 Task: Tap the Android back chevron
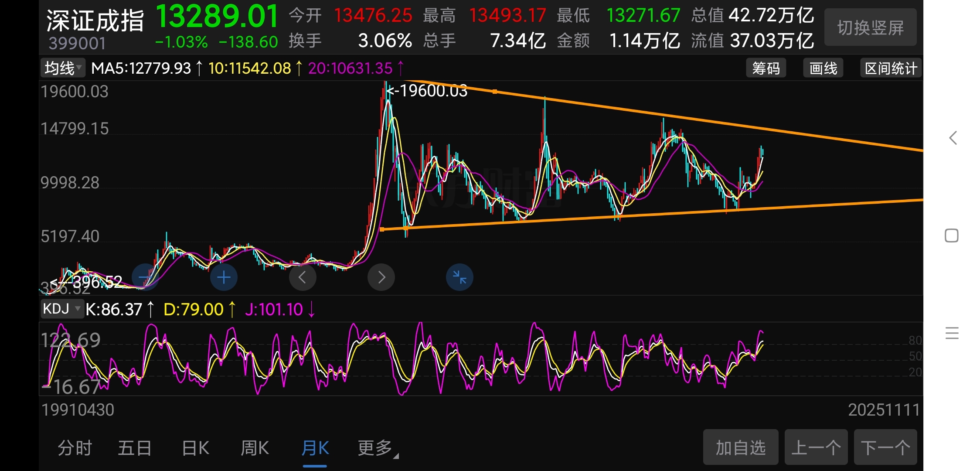(953, 138)
